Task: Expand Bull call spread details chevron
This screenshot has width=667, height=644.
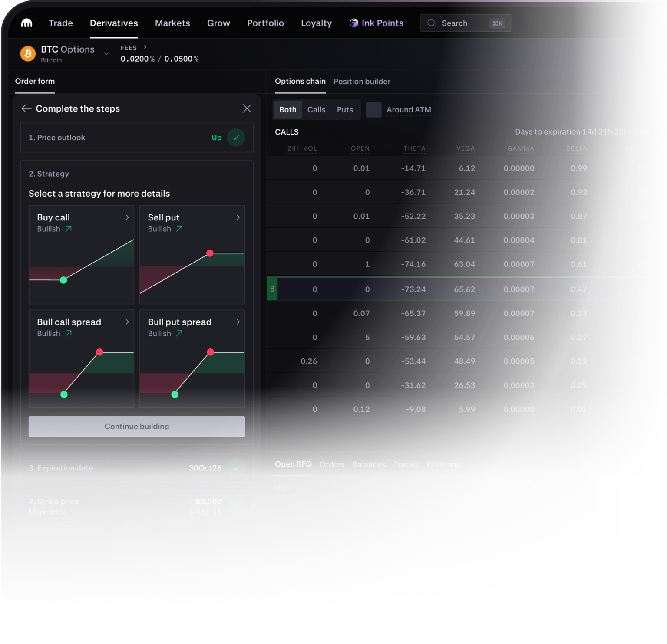Action: pyautogui.click(x=127, y=322)
